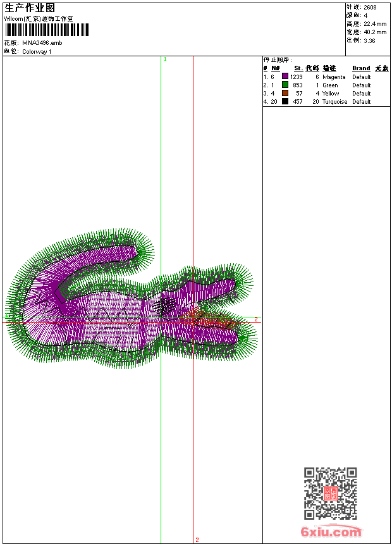Image resolution: width=392 pixels, height=544 pixels.
Task: Click 'Default' brand in Turquoise row
Action: click(x=362, y=102)
